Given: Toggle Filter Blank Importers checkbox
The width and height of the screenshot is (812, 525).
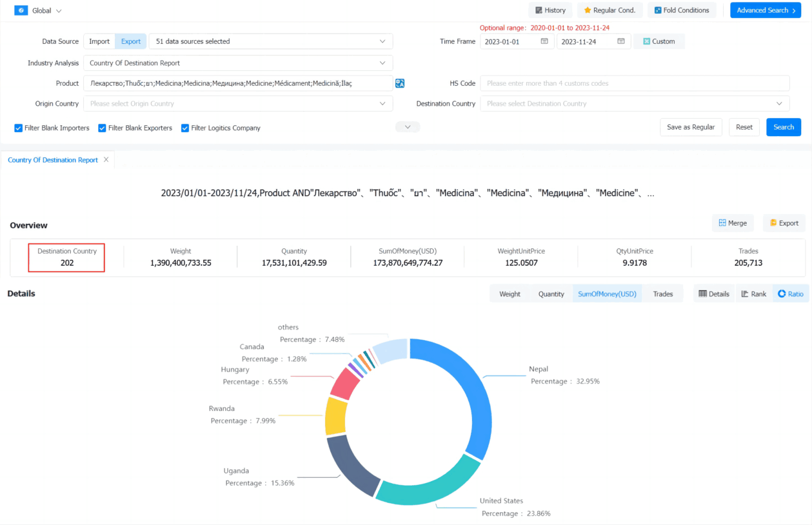Looking at the screenshot, I should coord(19,128).
